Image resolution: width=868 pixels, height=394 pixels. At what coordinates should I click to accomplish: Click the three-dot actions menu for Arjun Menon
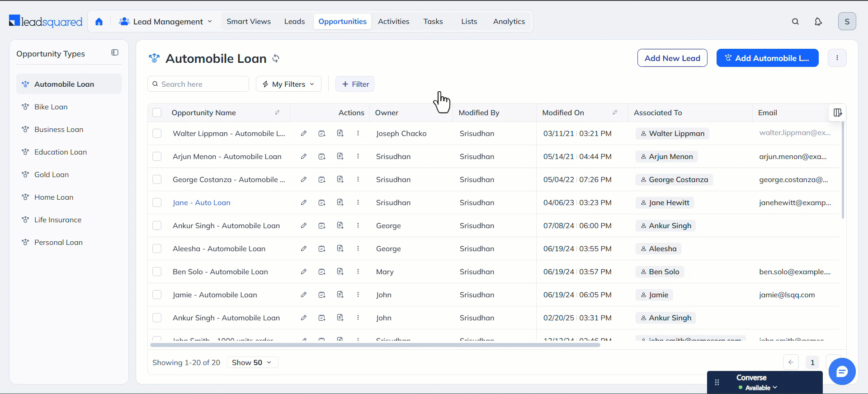click(358, 157)
